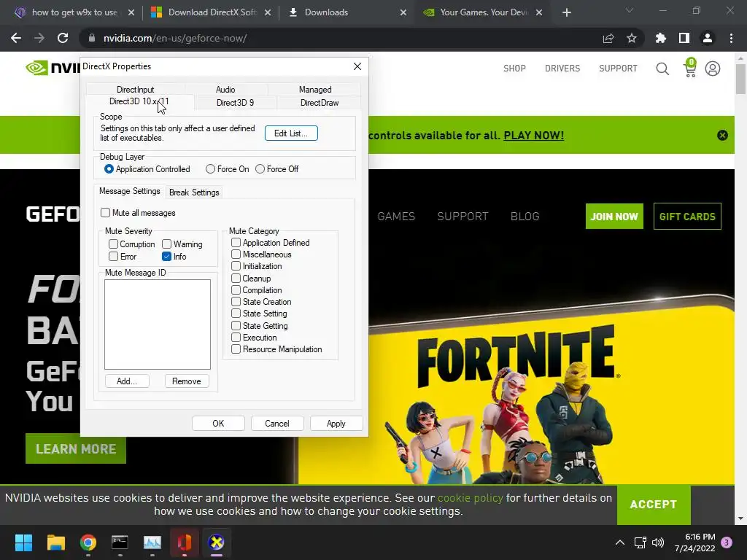Open the Break Settings sub-tab
Viewport: 747px width, 560px height.
(x=194, y=192)
